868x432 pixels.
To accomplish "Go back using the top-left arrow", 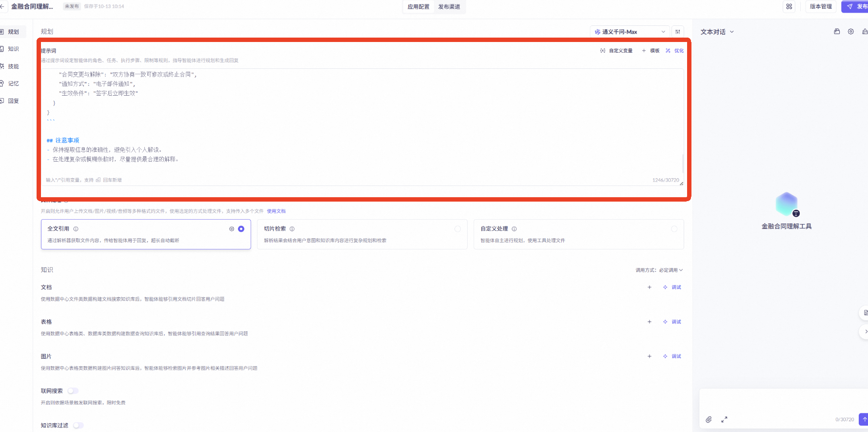I will click(x=2, y=6).
